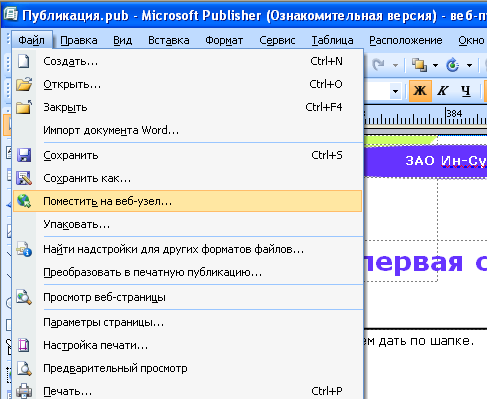Open the Таблица menu

tap(332, 40)
